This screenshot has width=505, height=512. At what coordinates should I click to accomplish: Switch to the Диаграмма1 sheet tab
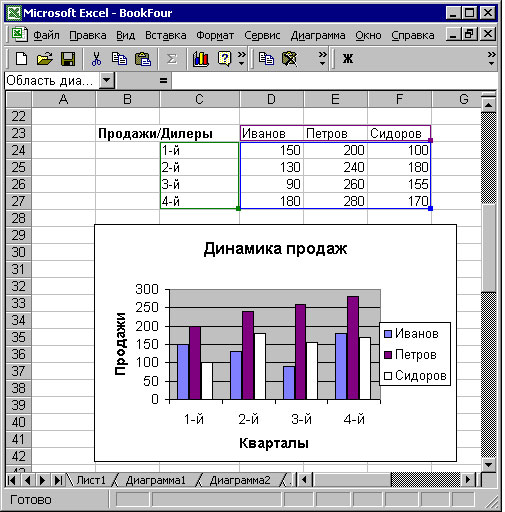[155, 480]
